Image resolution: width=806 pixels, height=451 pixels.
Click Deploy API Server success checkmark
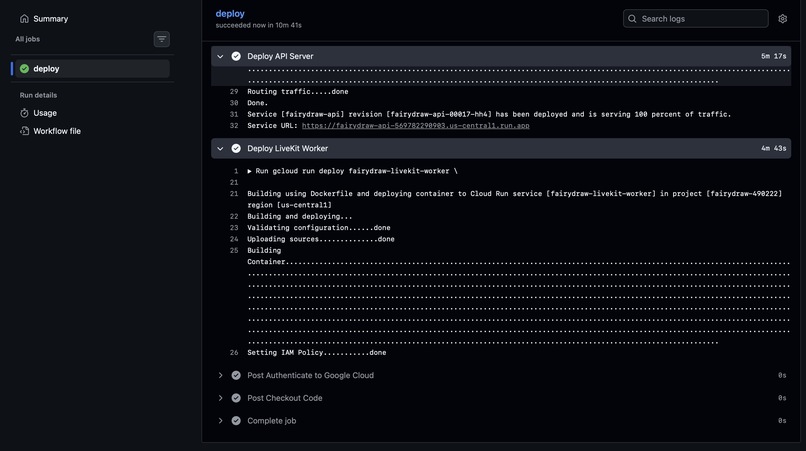pos(236,56)
